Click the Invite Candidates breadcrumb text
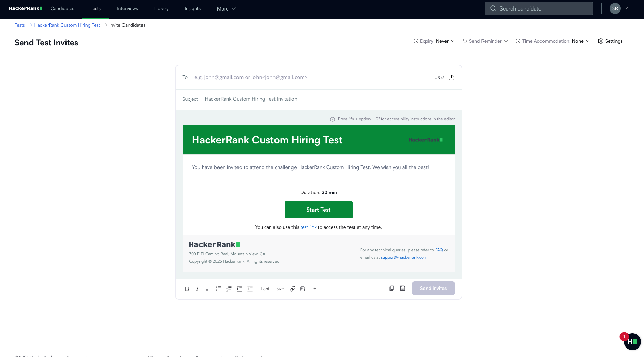Image resolution: width=644 pixels, height=357 pixels. click(127, 25)
